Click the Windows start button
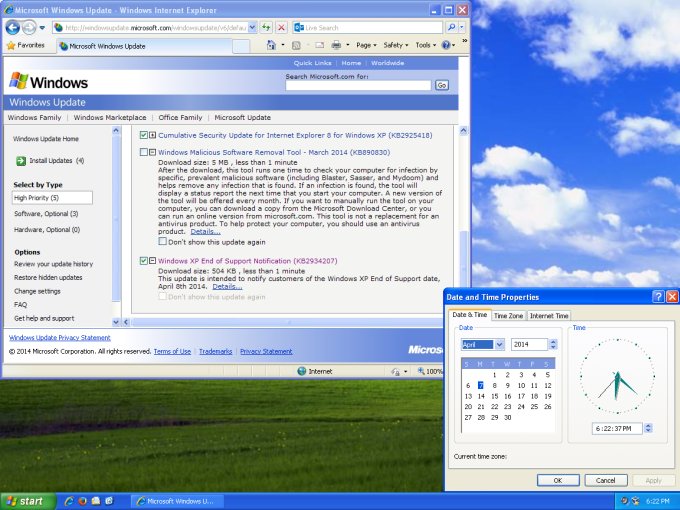This screenshot has height=510, width=680. [27, 501]
